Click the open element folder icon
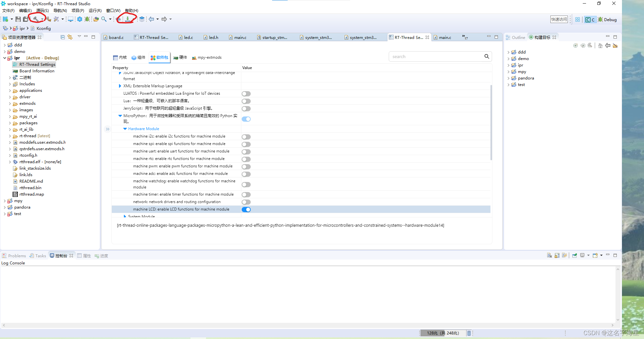 [96, 19]
